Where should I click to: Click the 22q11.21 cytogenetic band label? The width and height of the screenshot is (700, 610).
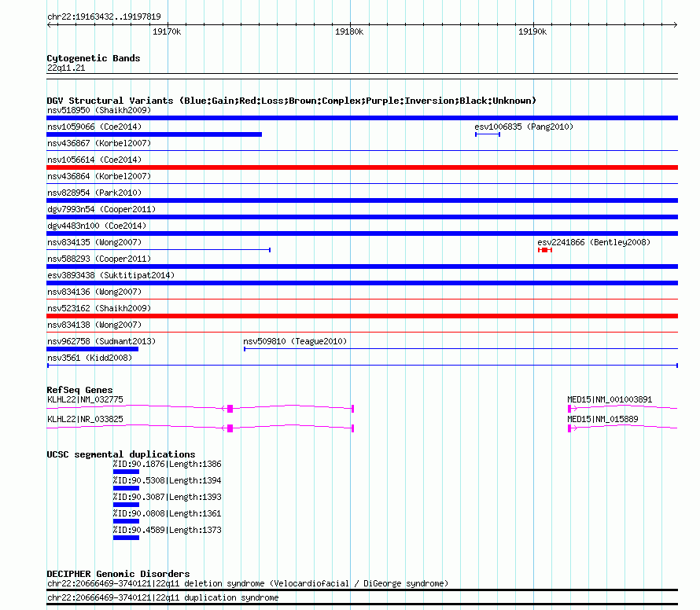pos(66,68)
